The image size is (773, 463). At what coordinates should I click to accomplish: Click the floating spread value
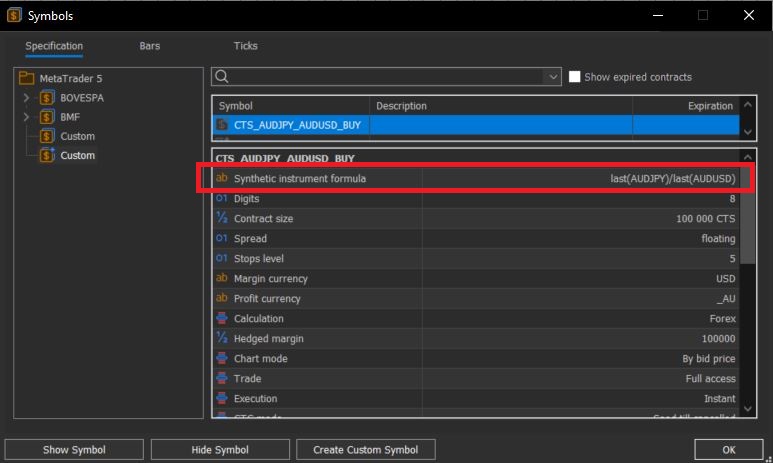click(x=718, y=239)
